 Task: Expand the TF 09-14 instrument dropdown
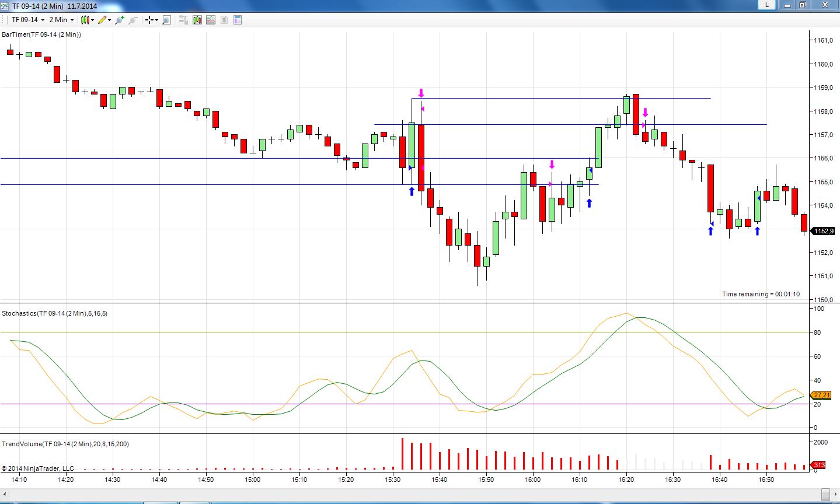pyautogui.click(x=28, y=20)
